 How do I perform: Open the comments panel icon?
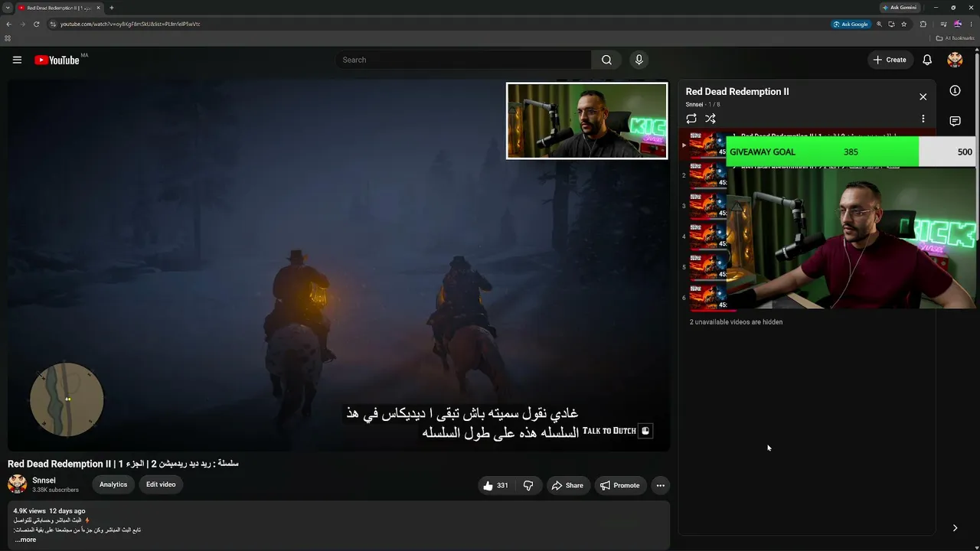pyautogui.click(x=955, y=121)
